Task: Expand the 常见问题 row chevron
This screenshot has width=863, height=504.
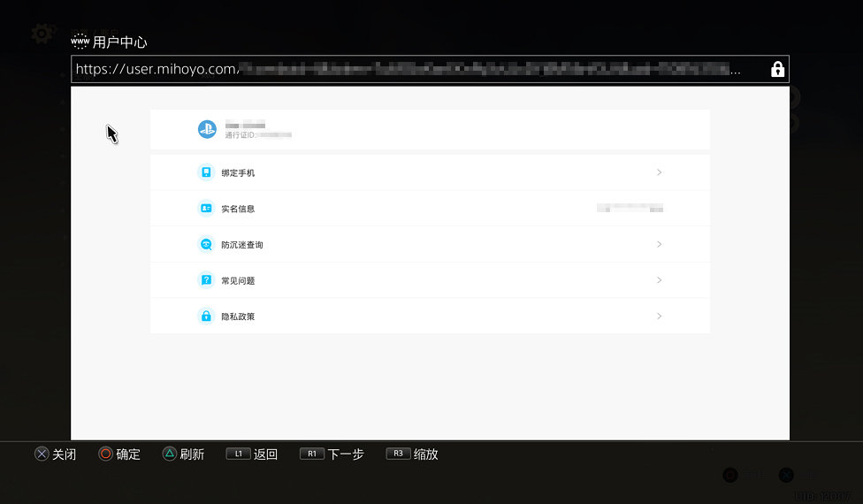Action: coord(659,280)
